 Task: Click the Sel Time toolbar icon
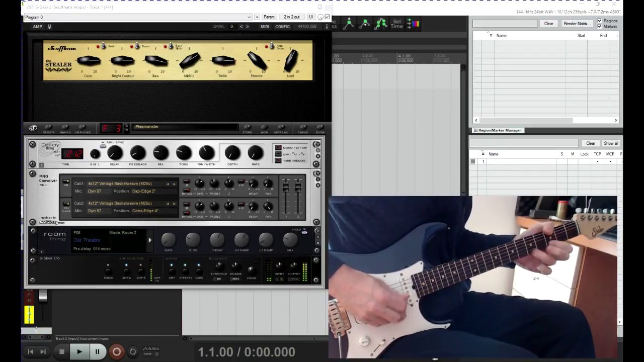(x=397, y=24)
